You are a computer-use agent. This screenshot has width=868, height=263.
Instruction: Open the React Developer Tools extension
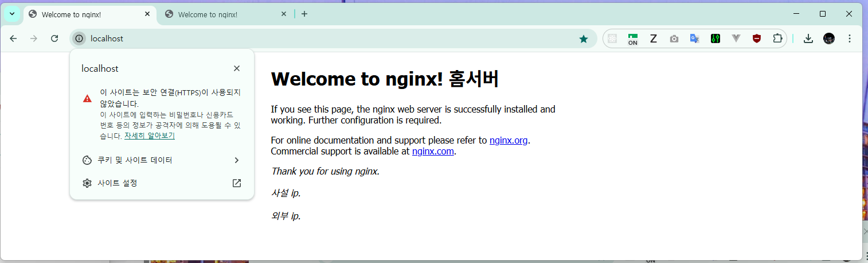612,38
